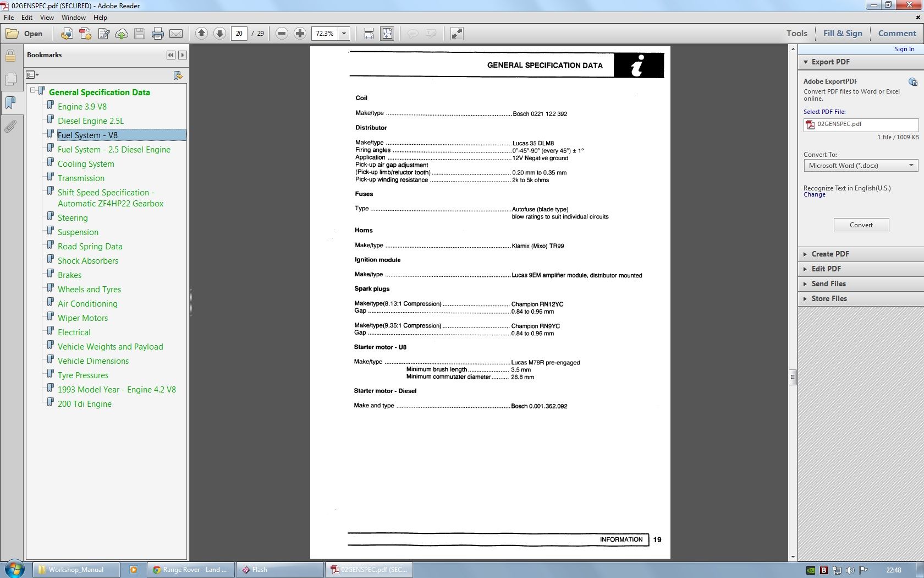Open the Electrical bookmark
The image size is (924, 578).
74,332
